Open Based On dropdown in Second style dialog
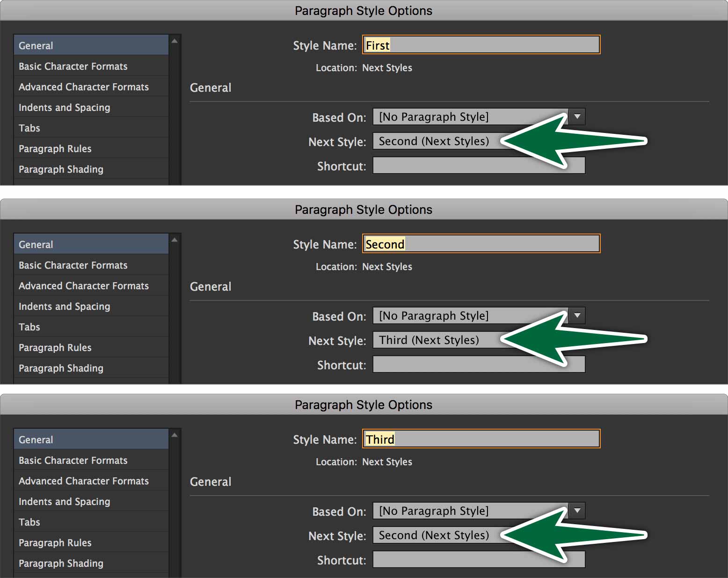Image resolution: width=728 pixels, height=578 pixels. tap(479, 315)
